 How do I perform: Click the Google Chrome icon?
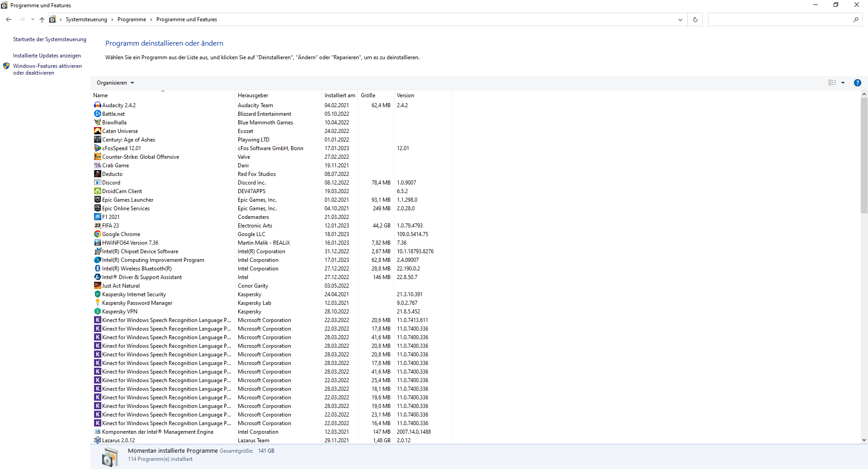click(x=97, y=234)
